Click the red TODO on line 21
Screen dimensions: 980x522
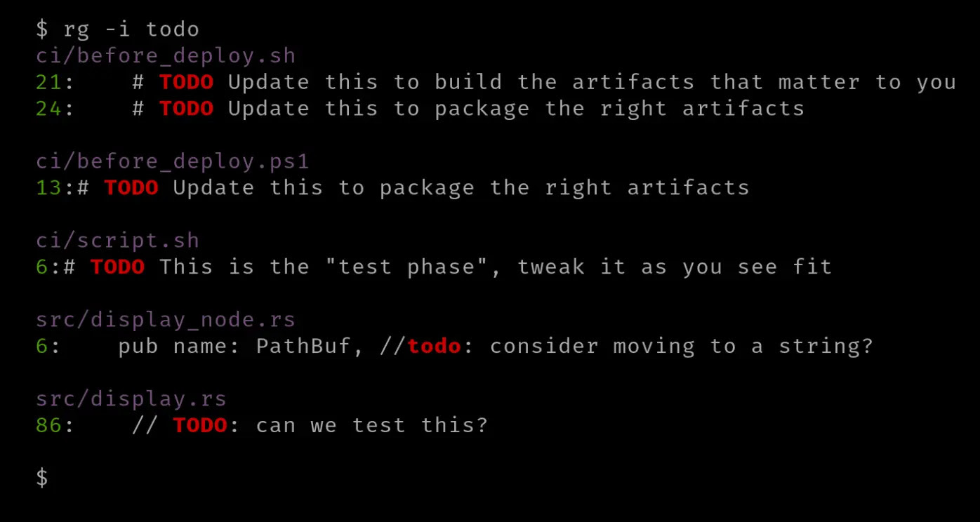186,82
